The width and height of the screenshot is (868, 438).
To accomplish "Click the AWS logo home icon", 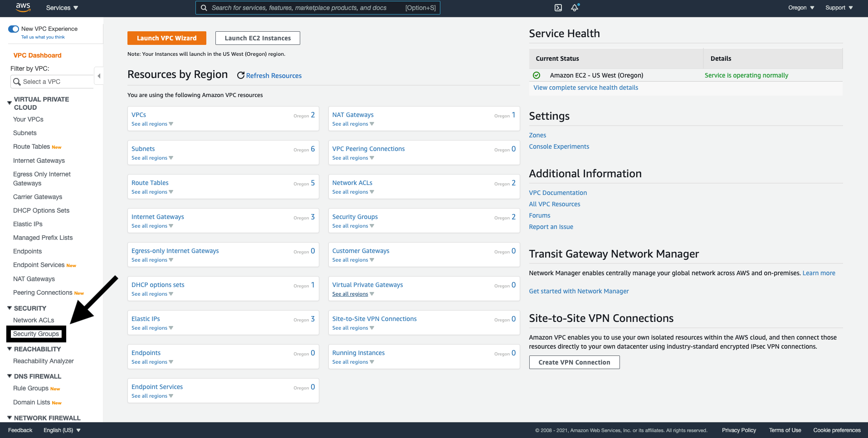I will click(x=23, y=7).
